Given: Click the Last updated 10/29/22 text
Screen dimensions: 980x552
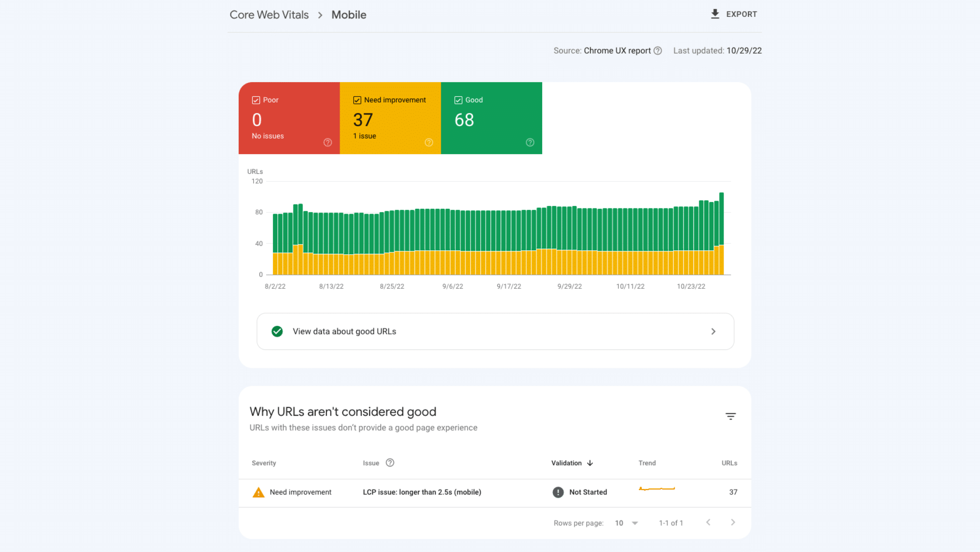Looking at the screenshot, I should pyautogui.click(x=718, y=51).
